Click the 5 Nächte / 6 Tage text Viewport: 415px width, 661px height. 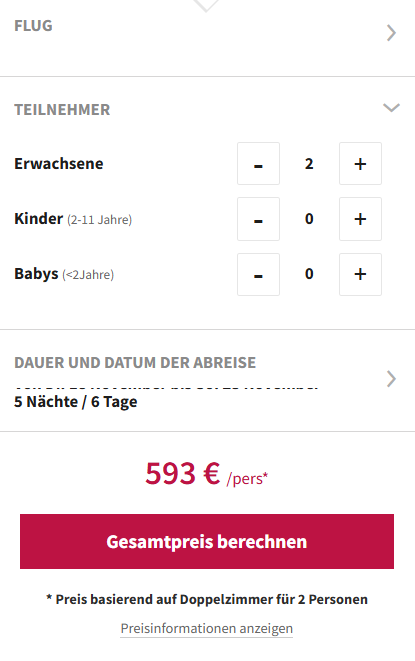pyautogui.click(x=75, y=402)
